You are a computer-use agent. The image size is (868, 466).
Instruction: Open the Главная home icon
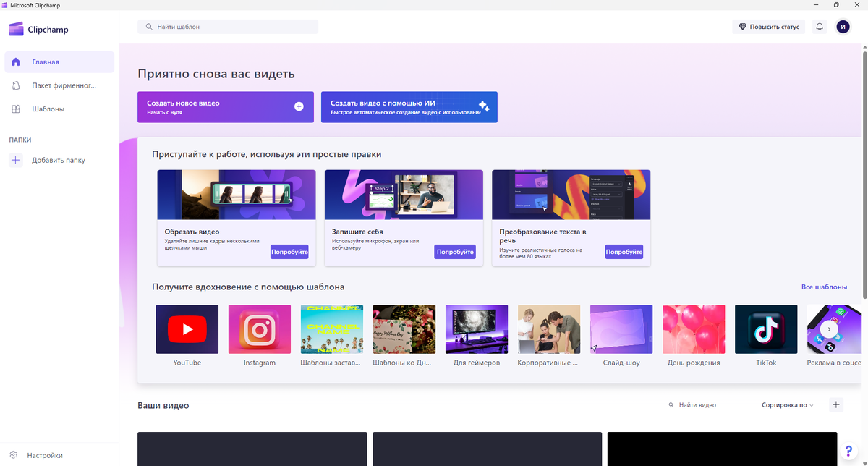pos(16,62)
